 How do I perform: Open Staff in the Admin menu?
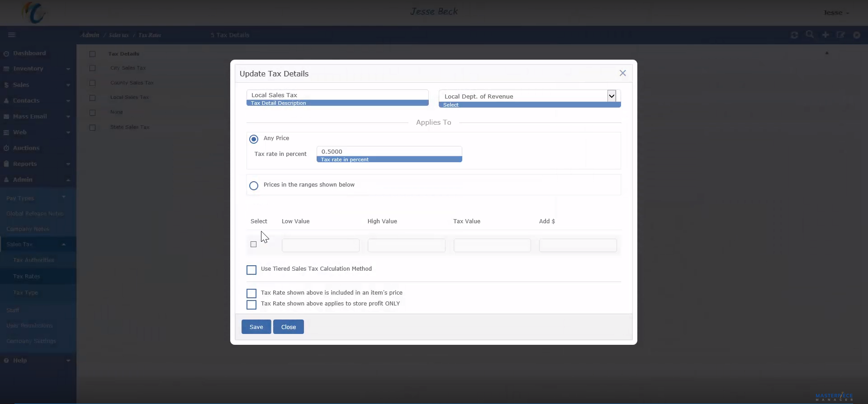point(13,310)
